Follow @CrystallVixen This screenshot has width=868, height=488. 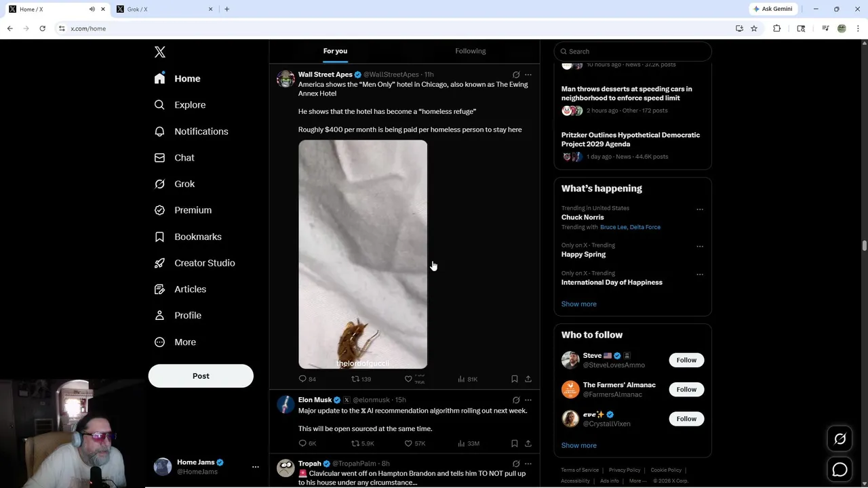pyautogui.click(x=686, y=419)
